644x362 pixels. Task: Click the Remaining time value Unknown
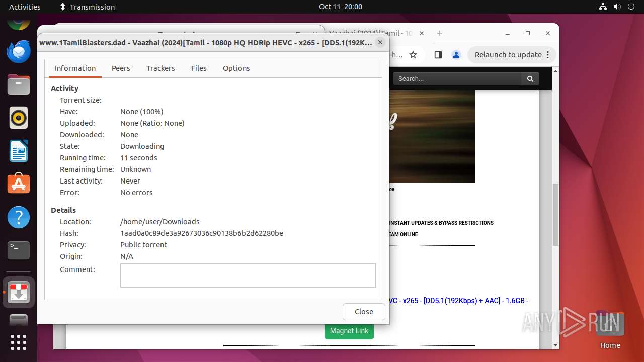pos(136,169)
